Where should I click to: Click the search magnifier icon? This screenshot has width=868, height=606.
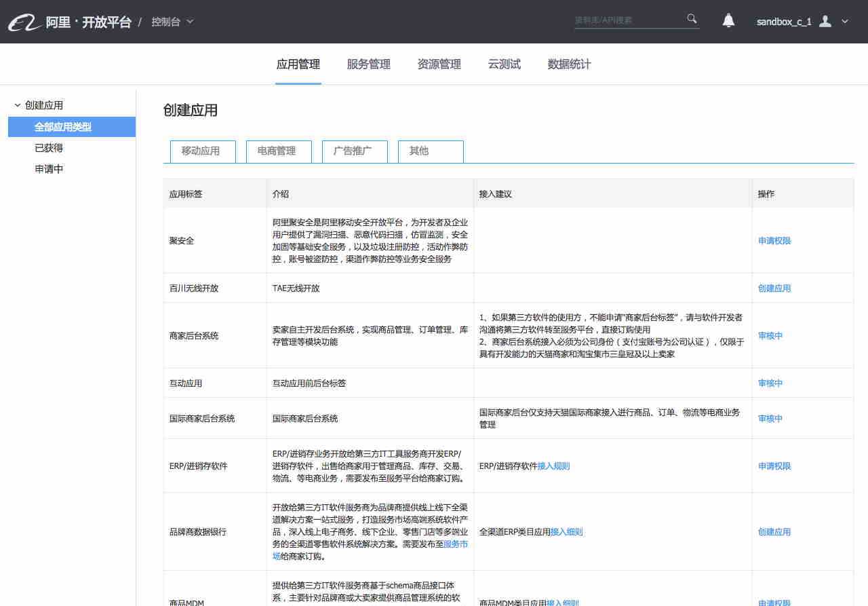pyautogui.click(x=692, y=19)
